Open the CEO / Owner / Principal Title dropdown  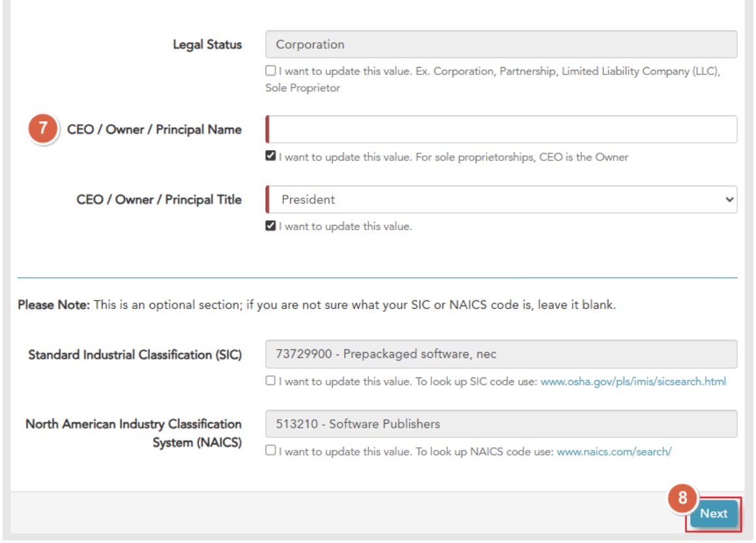coord(501,199)
